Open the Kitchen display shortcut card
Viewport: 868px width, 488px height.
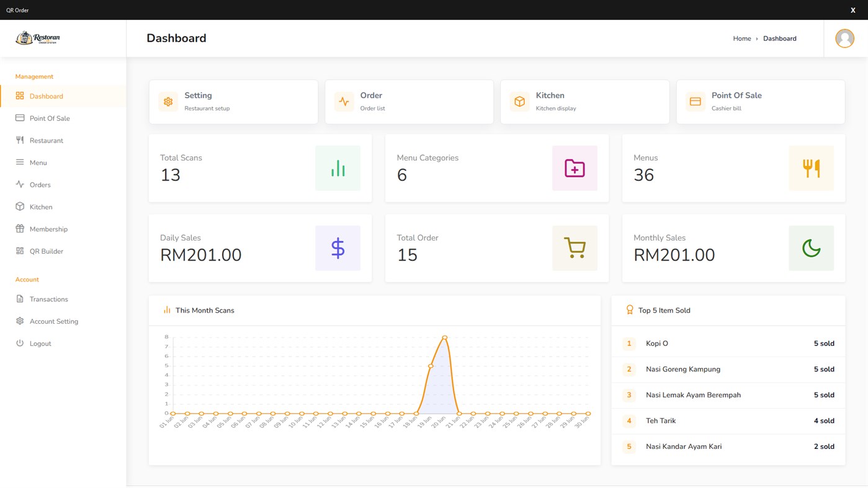point(584,102)
